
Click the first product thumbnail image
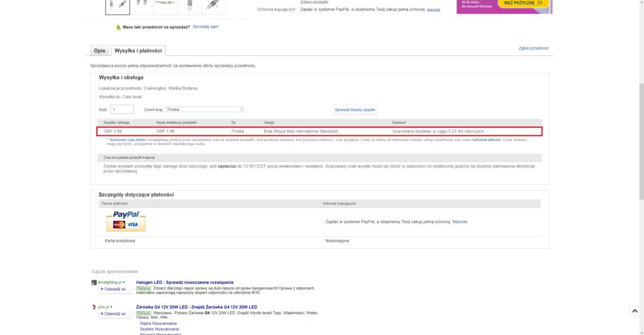[118, 6]
